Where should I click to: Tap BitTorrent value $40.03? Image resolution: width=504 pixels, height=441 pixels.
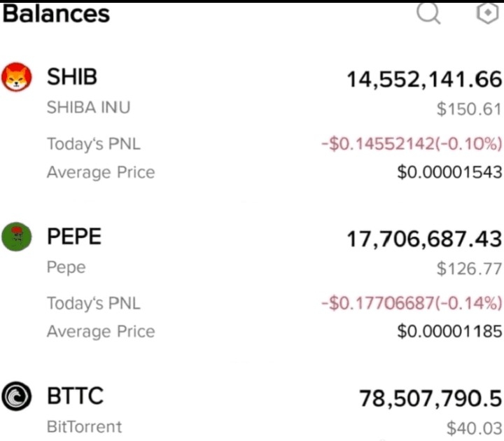(x=474, y=428)
